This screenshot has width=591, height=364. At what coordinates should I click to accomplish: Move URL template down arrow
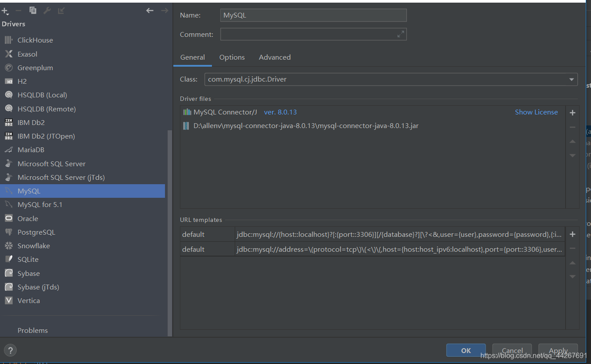coord(572,276)
